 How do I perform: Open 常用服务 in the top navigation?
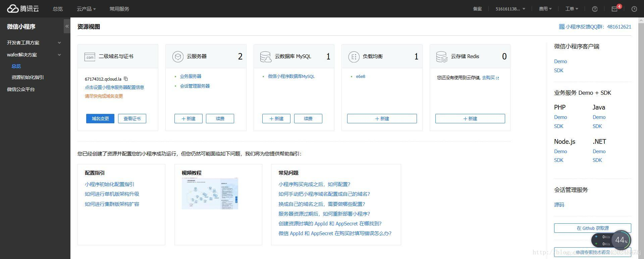point(119,9)
